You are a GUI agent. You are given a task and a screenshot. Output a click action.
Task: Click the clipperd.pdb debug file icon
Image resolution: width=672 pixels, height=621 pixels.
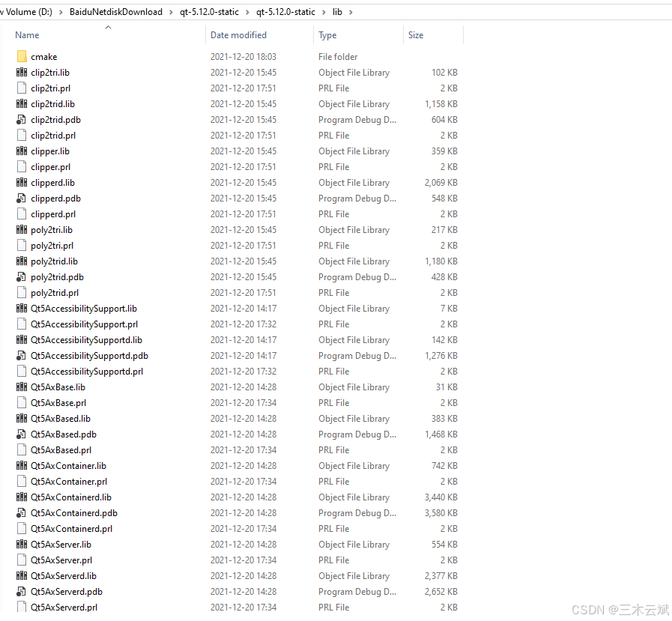[22, 199]
